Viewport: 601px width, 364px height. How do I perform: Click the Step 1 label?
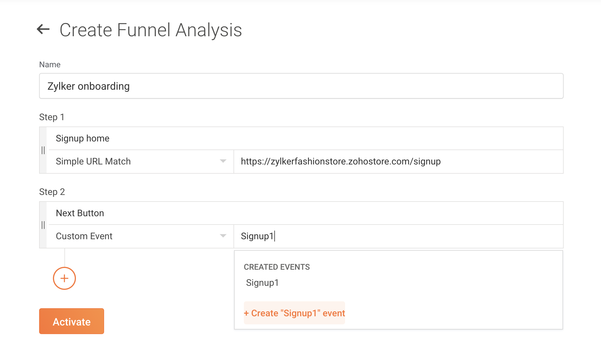pos(52,117)
